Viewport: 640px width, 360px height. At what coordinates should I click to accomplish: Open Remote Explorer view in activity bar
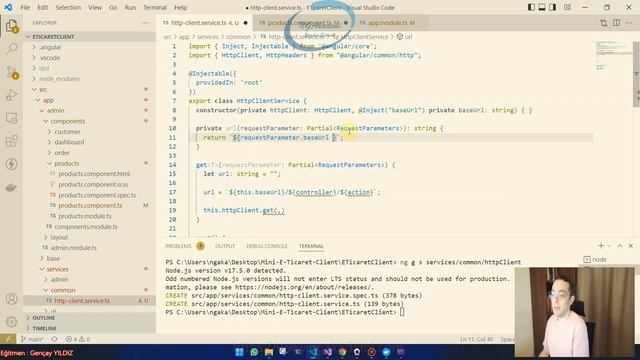[11, 118]
